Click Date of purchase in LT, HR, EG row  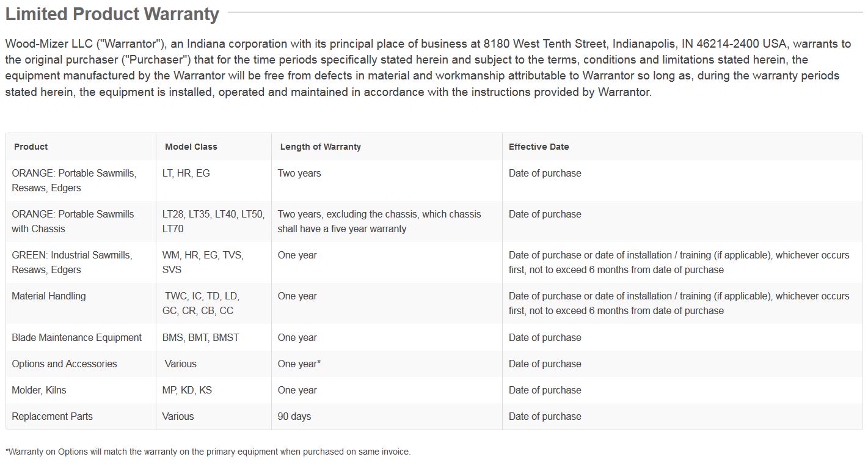[545, 173]
